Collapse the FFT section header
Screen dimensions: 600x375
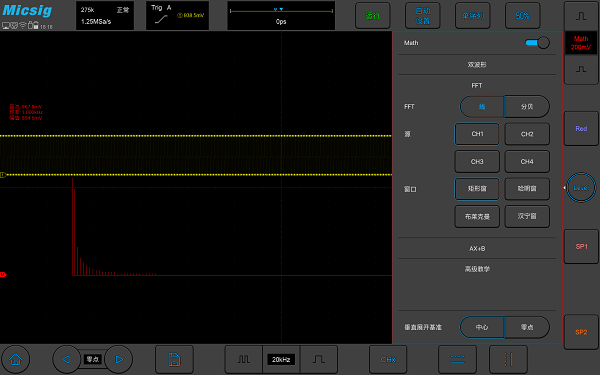click(477, 85)
